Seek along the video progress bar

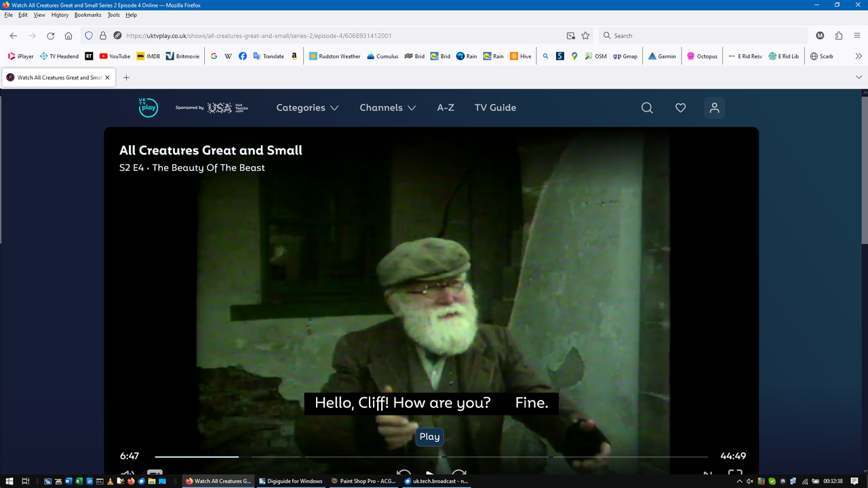431,457
